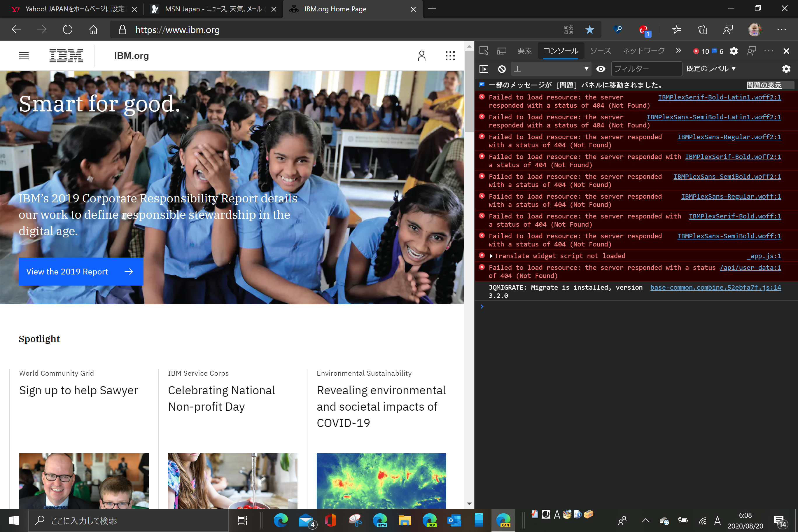Open the DevTools feedback icon

pyautogui.click(x=751, y=51)
